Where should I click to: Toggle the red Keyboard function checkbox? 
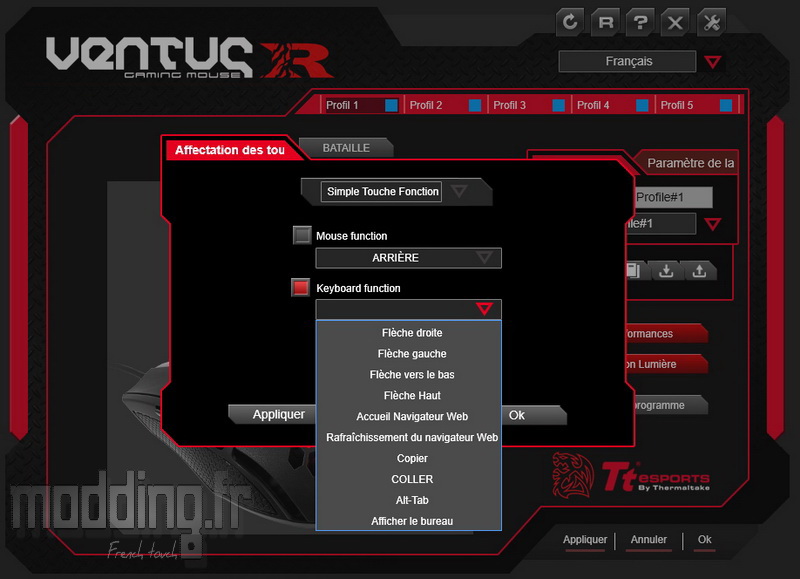[x=301, y=287]
